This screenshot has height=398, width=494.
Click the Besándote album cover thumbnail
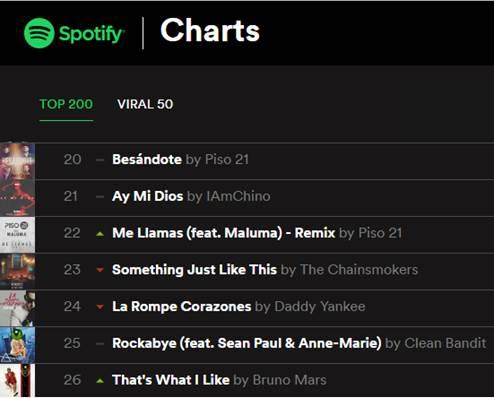pyautogui.click(x=17, y=161)
